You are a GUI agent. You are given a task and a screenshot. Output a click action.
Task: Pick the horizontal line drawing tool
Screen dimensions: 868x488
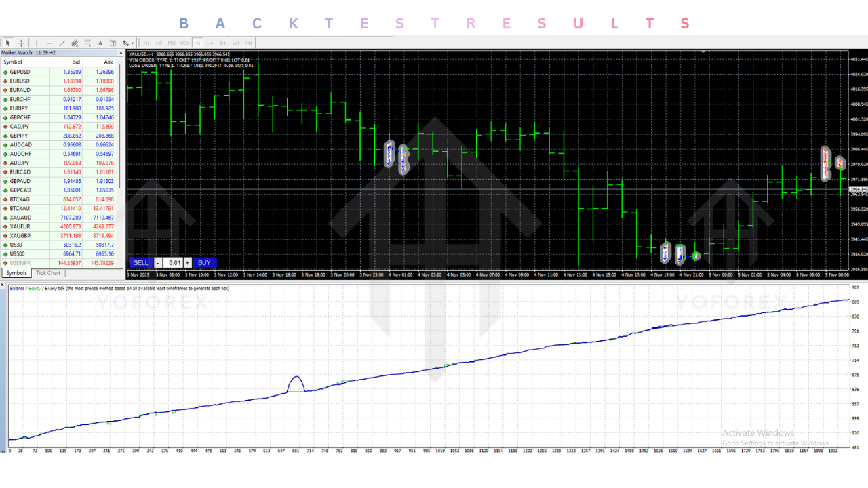pyautogui.click(x=49, y=43)
